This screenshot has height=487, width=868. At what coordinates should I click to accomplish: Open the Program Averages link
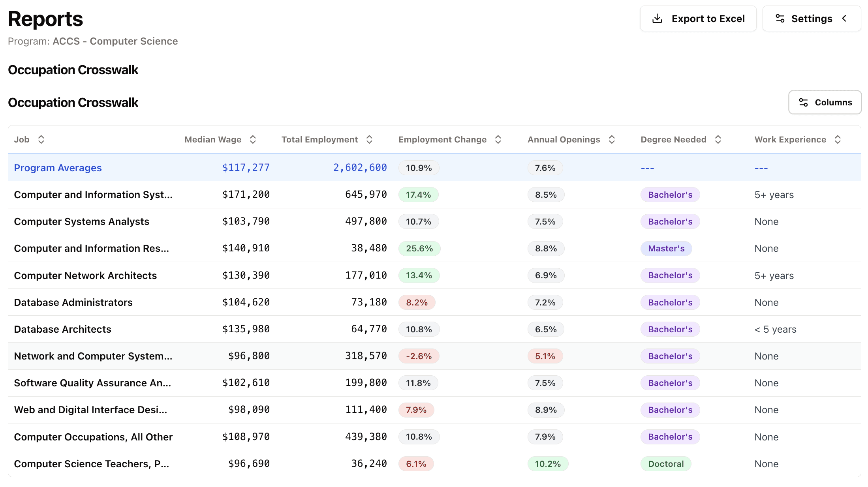58,168
